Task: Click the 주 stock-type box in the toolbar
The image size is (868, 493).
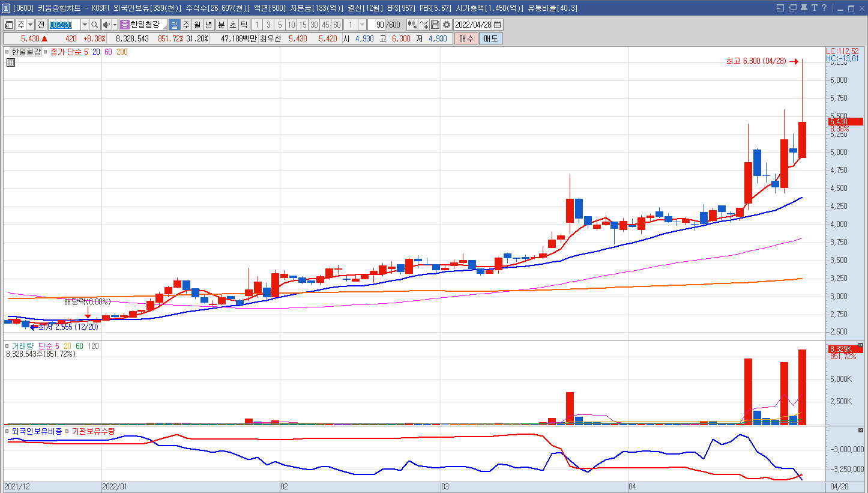Action: 21,25
